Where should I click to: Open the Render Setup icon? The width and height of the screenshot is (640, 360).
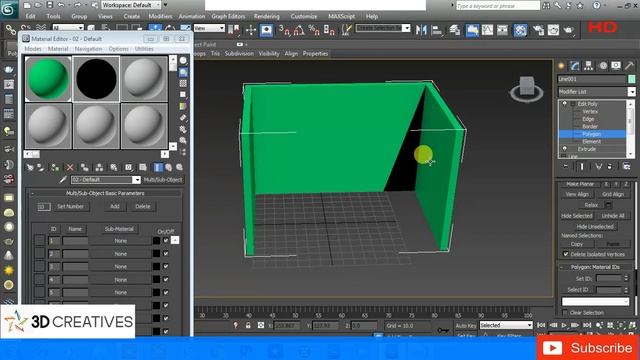tap(538, 30)
